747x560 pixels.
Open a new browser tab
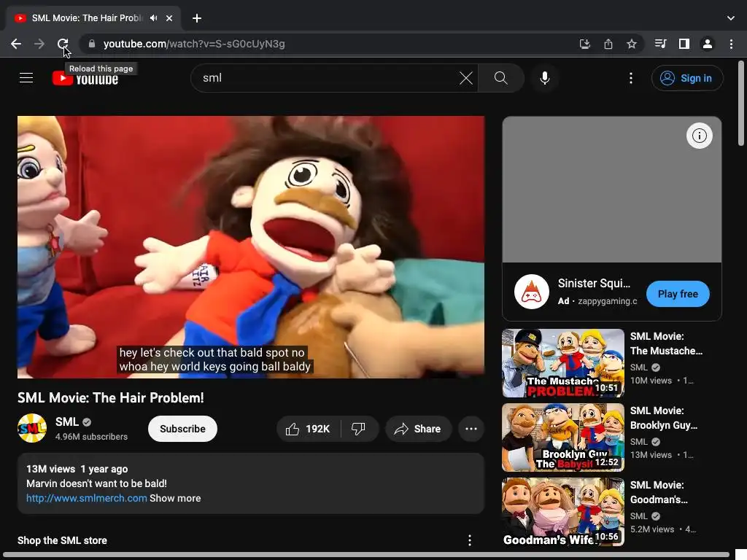point(197,18)
